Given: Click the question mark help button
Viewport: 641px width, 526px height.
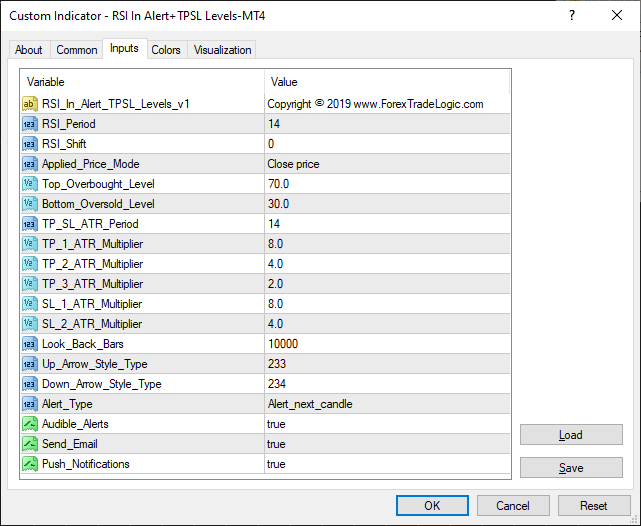Looking at the screenshot, I should tap(572, 17).
